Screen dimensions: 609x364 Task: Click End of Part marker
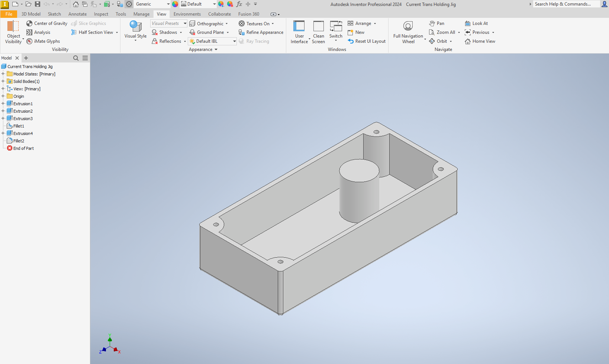click(23, 148)
